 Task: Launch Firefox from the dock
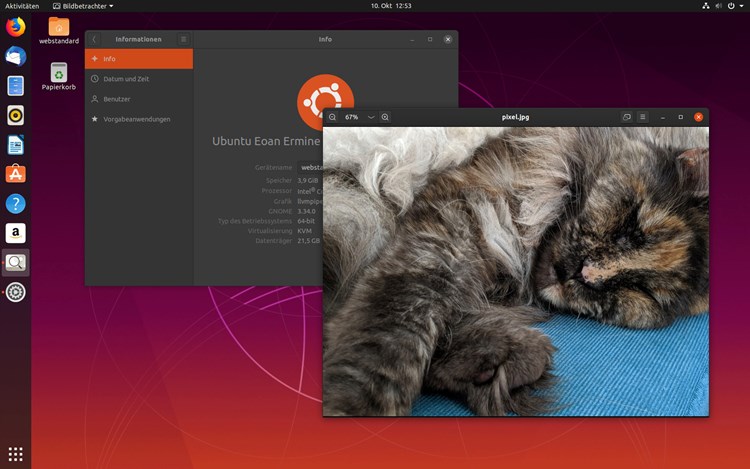pos(15,27)
